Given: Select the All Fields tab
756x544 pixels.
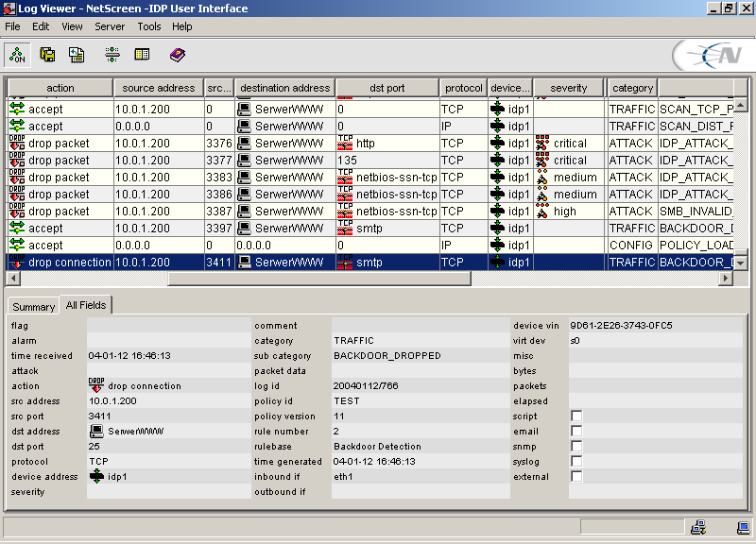Looking at the screenshot, I should click(86, 305).
